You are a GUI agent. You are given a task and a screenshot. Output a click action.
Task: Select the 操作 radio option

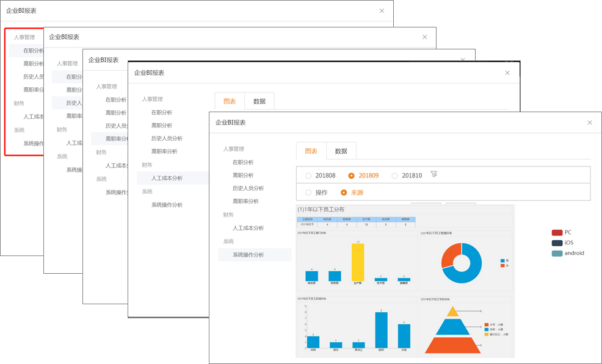click(308, 192)
